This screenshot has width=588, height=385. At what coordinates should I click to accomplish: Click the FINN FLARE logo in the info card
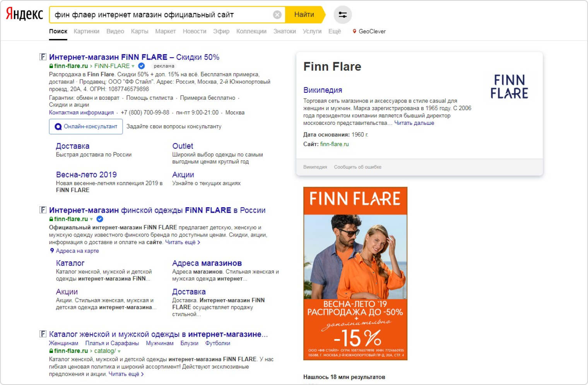509,87
